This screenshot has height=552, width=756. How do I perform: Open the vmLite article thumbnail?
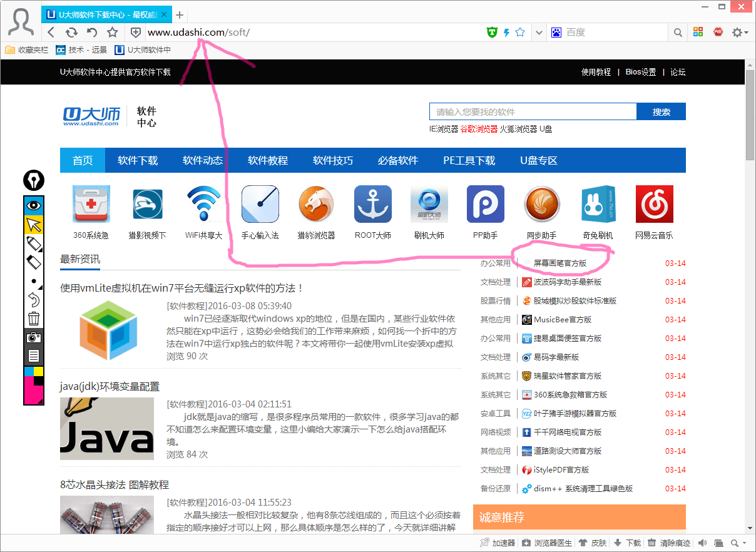coord(107,330)
